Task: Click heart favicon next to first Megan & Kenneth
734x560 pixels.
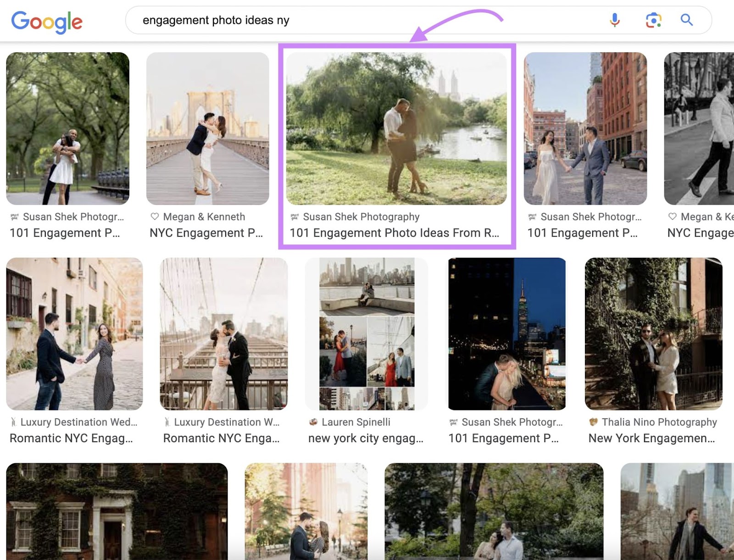Action: click(155, 216)
